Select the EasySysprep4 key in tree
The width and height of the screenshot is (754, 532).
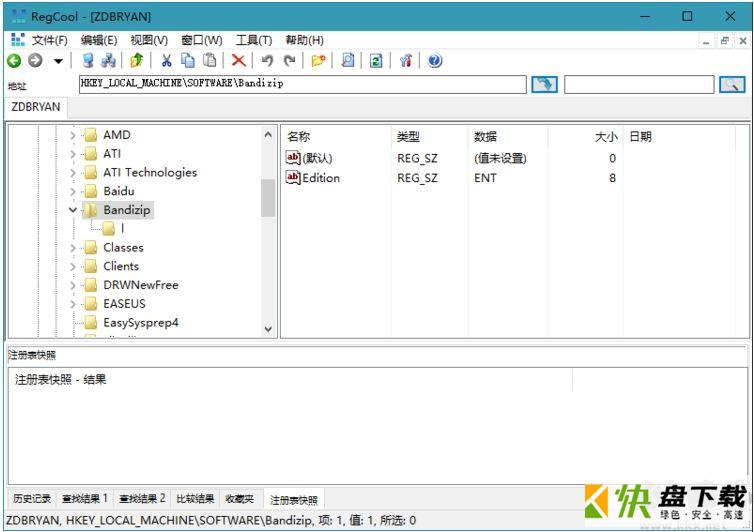pos(141,323)
